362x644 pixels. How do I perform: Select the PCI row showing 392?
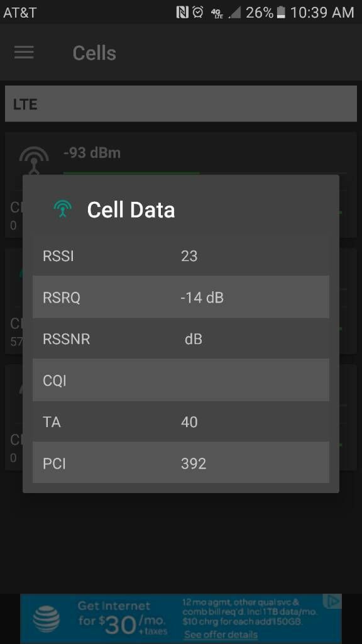(x=180, y=463)
